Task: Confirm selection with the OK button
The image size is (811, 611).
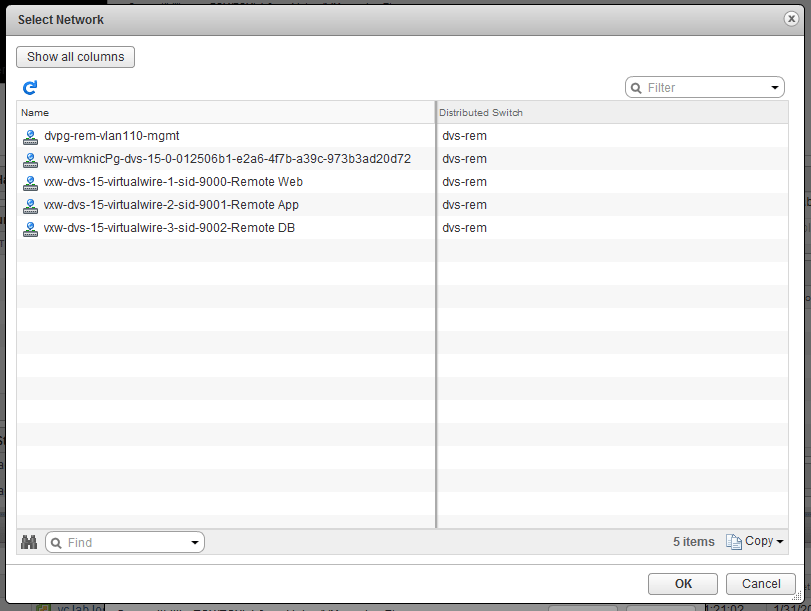Action: click(683, 584)
